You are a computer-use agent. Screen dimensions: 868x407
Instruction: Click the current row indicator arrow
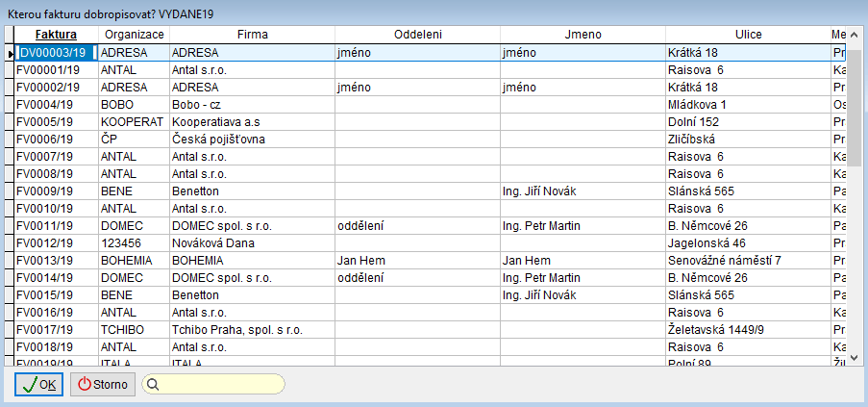pyautogui.click(x=10, y=52)
